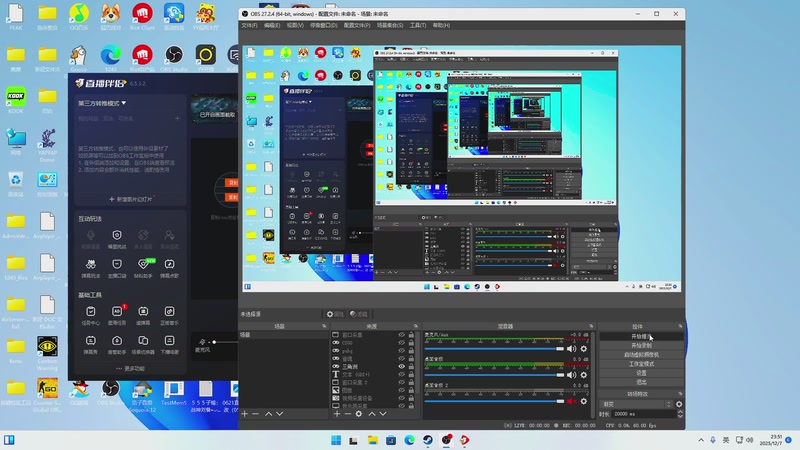Open Steam from the taskbar
Image resolution: width=800 pixels, height=450 pixels.
pyautogui.click(x=428, y=440)
